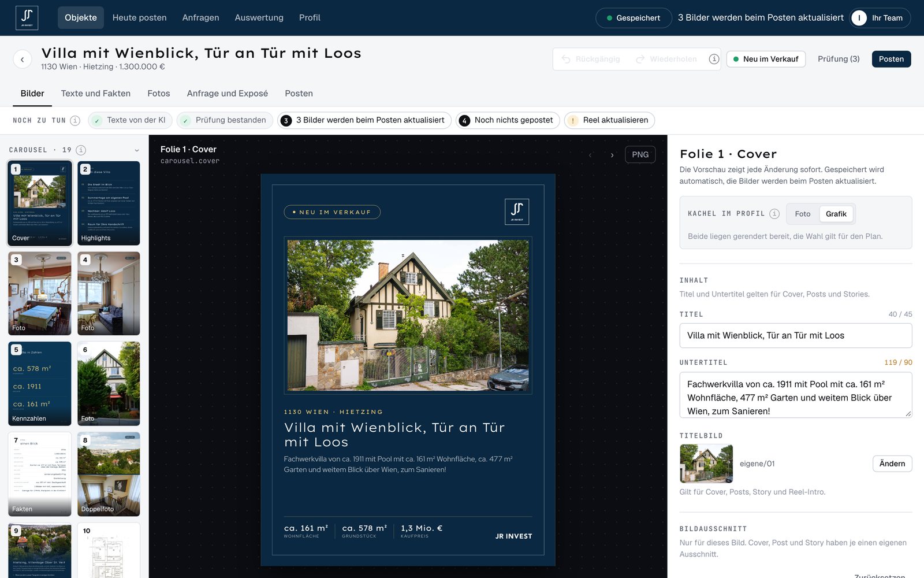Open info icon next to Wiederholen

pyautogui.click(x=714, y=59)
